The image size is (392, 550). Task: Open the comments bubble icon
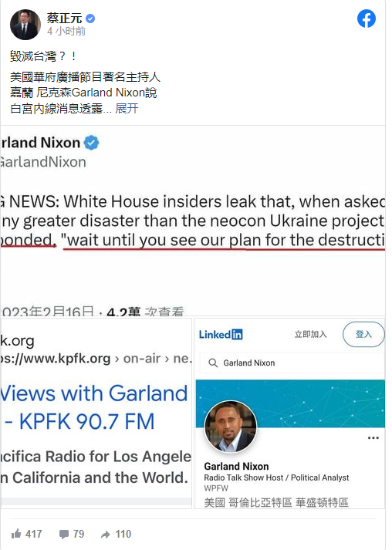(x=64, y=535)
